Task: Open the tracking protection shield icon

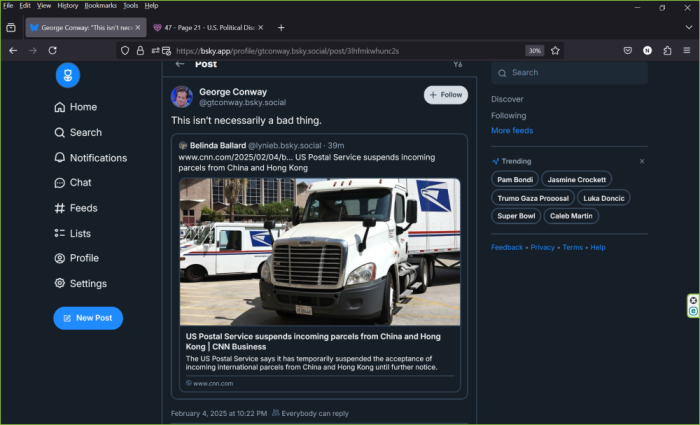Action: tap(125, 50)
